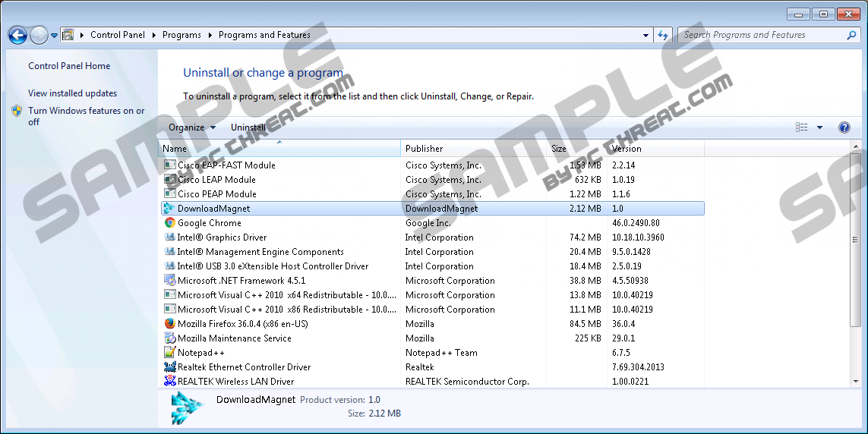
Task: Click Mozilla Firefox icon in list
Action: 170,323
